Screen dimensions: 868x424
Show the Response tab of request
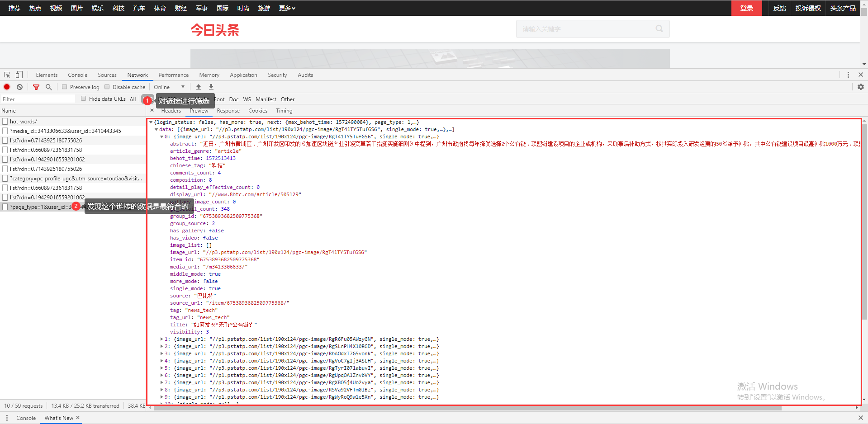(x=228, y=111)
